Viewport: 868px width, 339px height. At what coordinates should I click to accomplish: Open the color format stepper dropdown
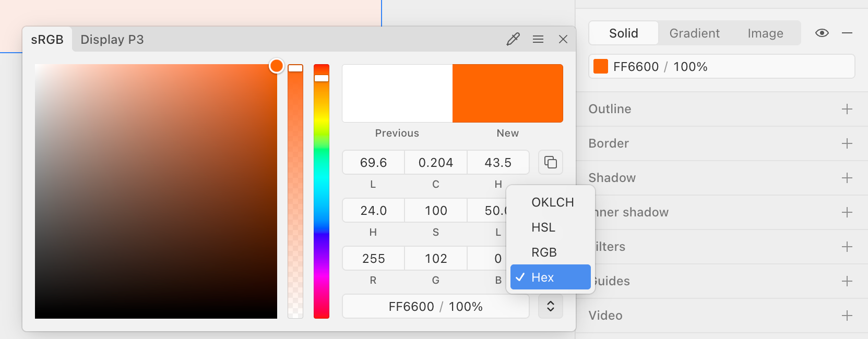point(550,307)
